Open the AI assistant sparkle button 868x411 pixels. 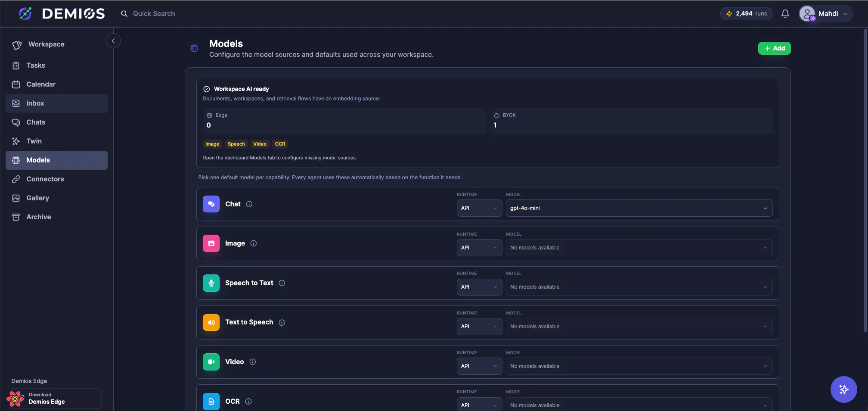[x=843, y=389]
